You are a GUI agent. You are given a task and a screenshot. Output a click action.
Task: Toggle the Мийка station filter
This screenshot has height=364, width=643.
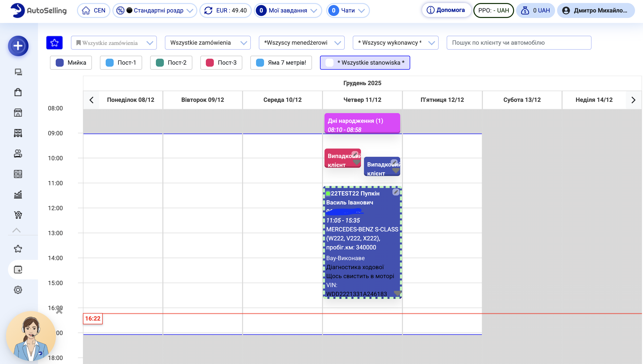[x=71, y=62]
